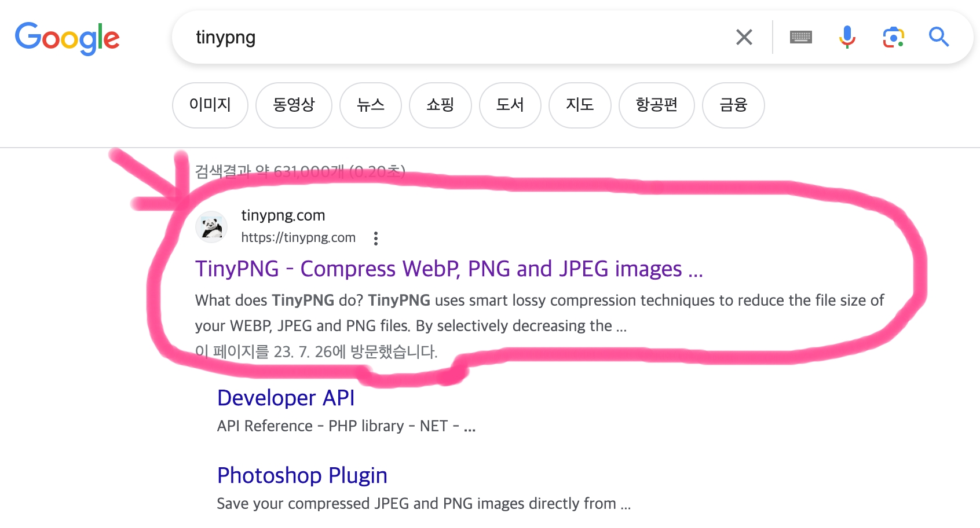Open the 쇼핑 search filter
The height and width of the screenshot is (528, 980).
click(440, 105)
